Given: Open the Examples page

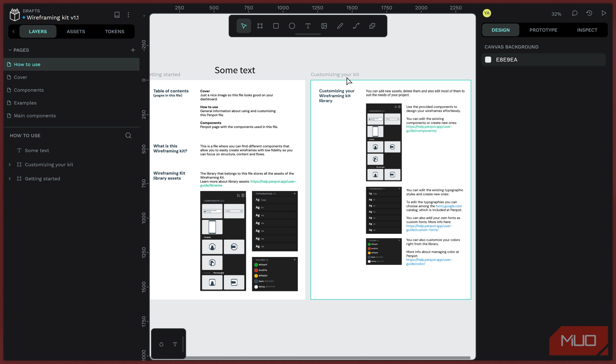Looking at the screenshot, I should [71, 103].
